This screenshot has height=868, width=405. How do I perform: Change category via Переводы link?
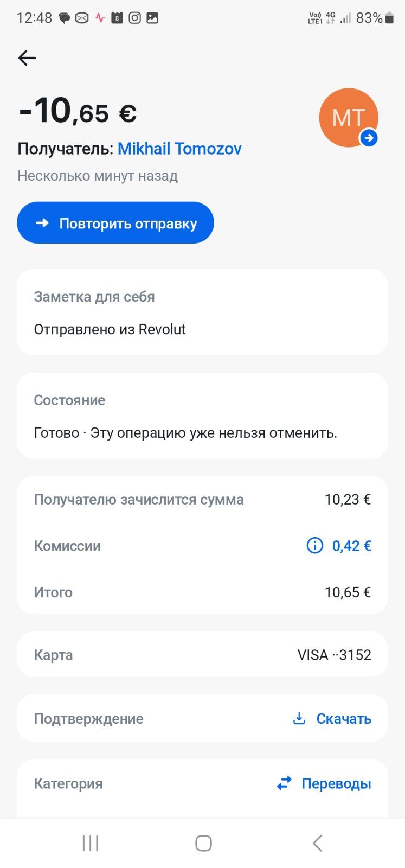point(336,784)
